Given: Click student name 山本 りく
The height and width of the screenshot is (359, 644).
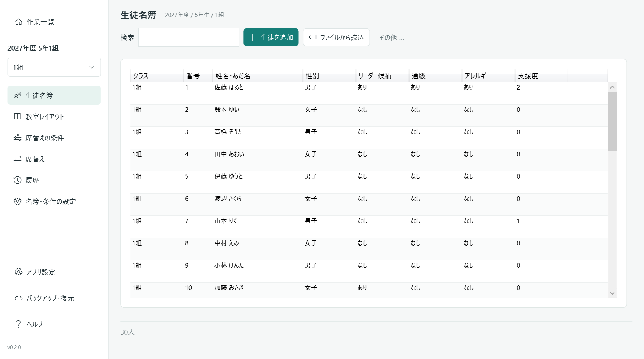Looking at the screenshot, I should click(x=225, y=221).
